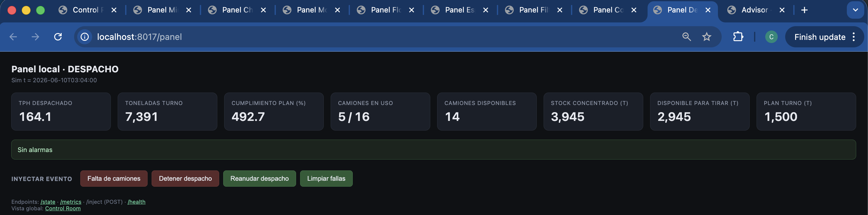This screenshot has width=868, height=215.
Task: Open the three-dot Chrome menu
Action: coord(853,37)
